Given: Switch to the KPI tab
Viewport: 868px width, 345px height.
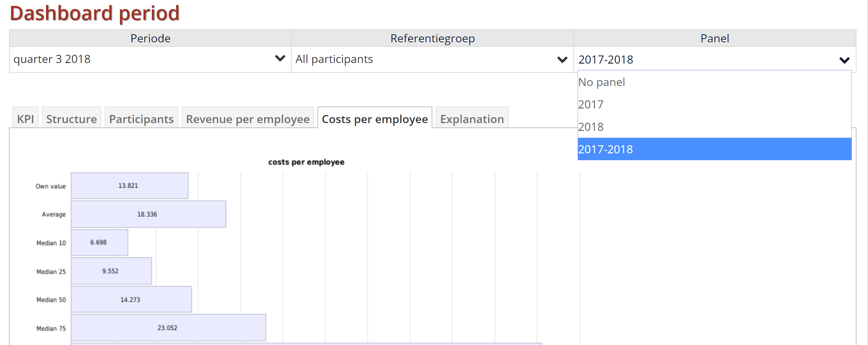Looking at the screenshot, I should click(x=26, y=118).
